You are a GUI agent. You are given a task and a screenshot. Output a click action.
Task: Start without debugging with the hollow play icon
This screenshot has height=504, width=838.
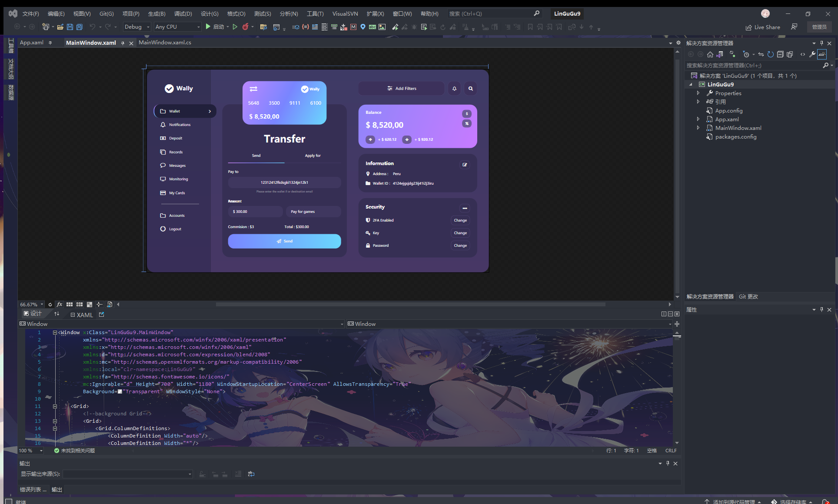235,27
